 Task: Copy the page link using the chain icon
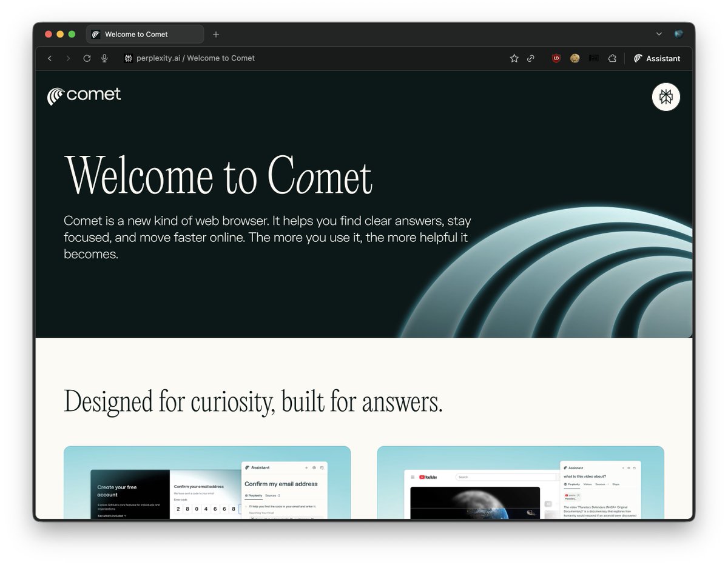click(x=531, y=58)
